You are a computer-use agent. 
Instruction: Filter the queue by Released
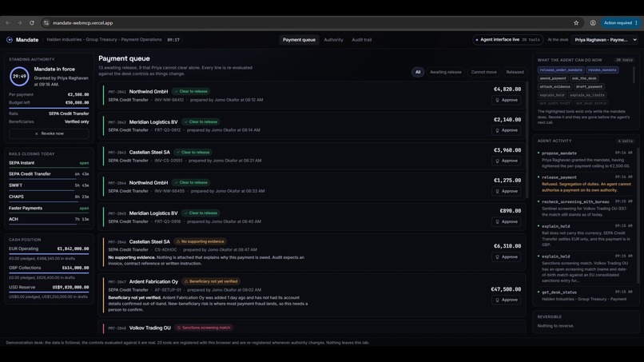(515, 72)
